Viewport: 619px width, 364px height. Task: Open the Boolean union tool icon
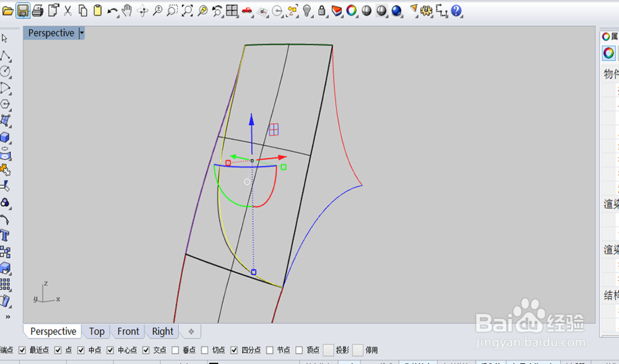(x=5, y=203)
